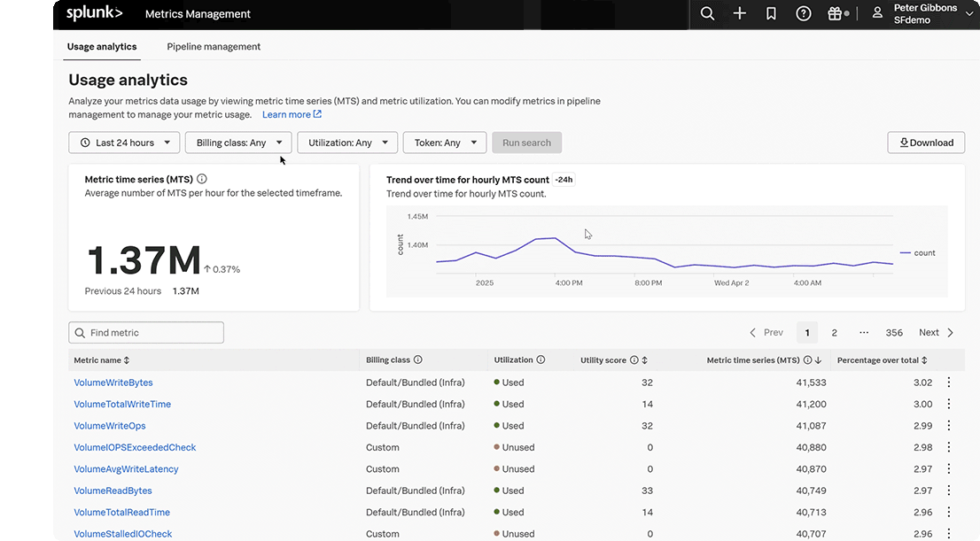Image resolution: width=980 pixels, height=541 pixels.
Task: Click the plus create icon in header
Action: [x=740, y=13]
